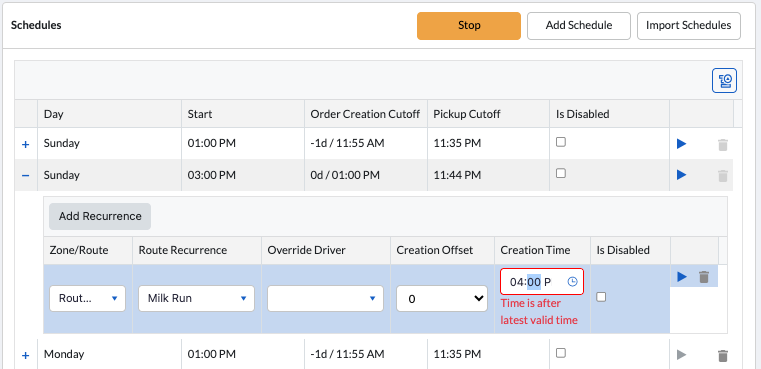Delete the Sunday 03:00 PM schedule trash icon

pyautogui.click(x=723, y=175)
